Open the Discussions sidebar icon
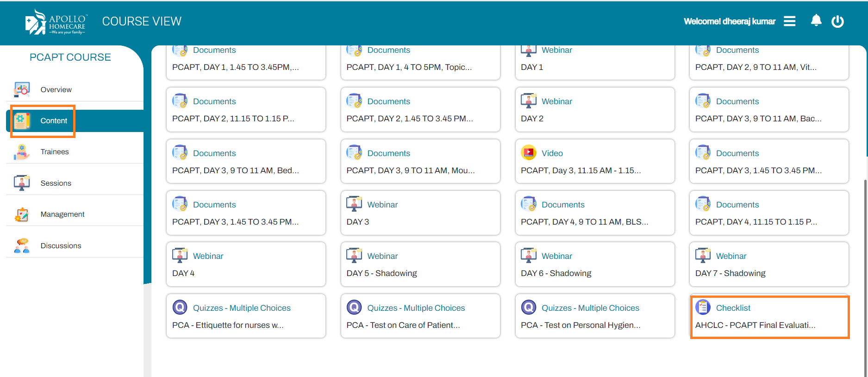Viewport: 868px width, 377px height. click(22, 245)
